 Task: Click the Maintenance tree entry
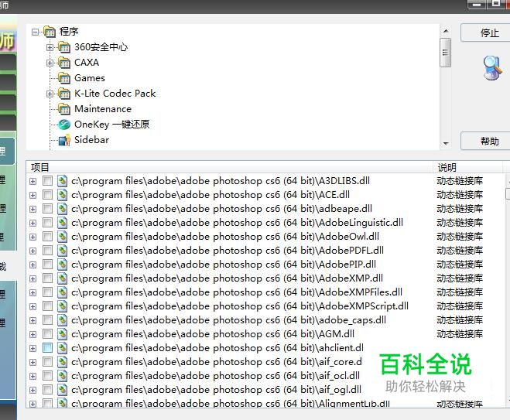[x=103, y=109]
